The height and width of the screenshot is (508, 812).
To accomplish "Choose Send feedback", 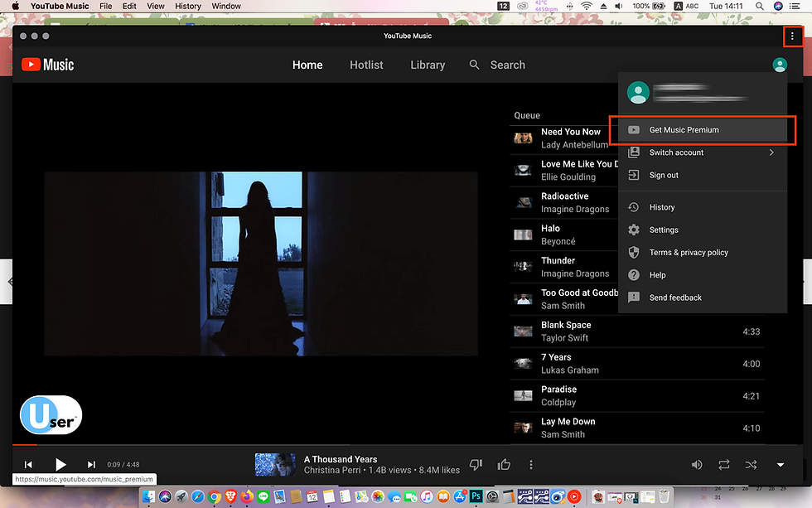I will pyautogui.click(x=703, y=298).
